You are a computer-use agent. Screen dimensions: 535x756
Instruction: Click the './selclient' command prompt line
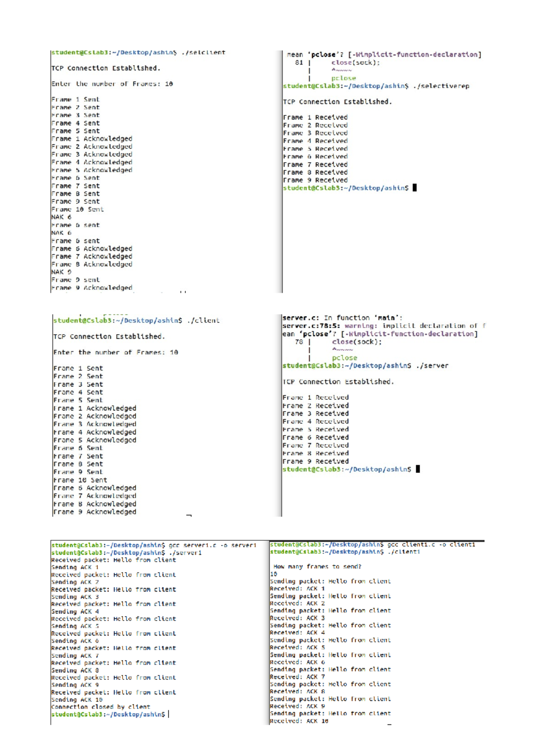138,53
